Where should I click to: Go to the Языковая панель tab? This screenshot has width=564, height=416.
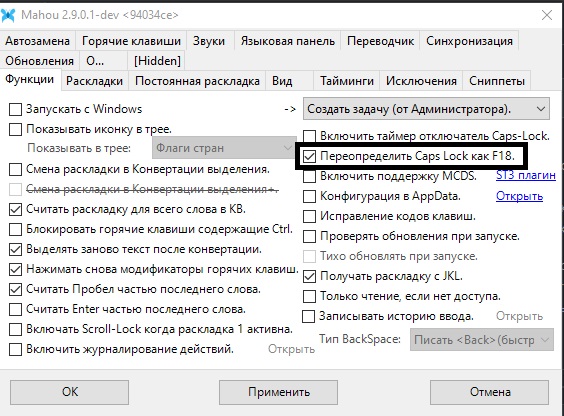tap(288, 41)
